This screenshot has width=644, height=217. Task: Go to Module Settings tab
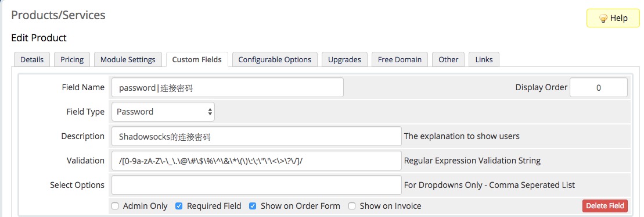point(128,59)
